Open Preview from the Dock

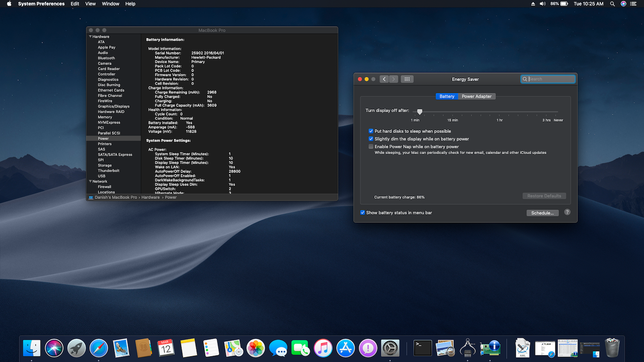pyautogui.click(x=446, y=348)
